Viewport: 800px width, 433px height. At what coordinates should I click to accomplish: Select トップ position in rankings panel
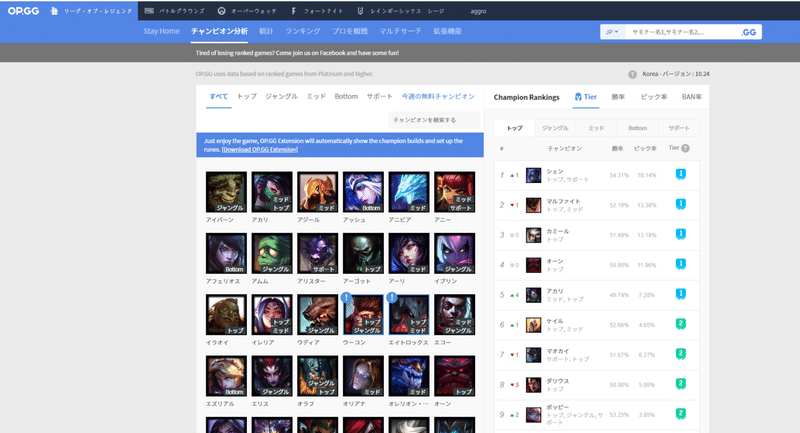(x=514, y=128)
